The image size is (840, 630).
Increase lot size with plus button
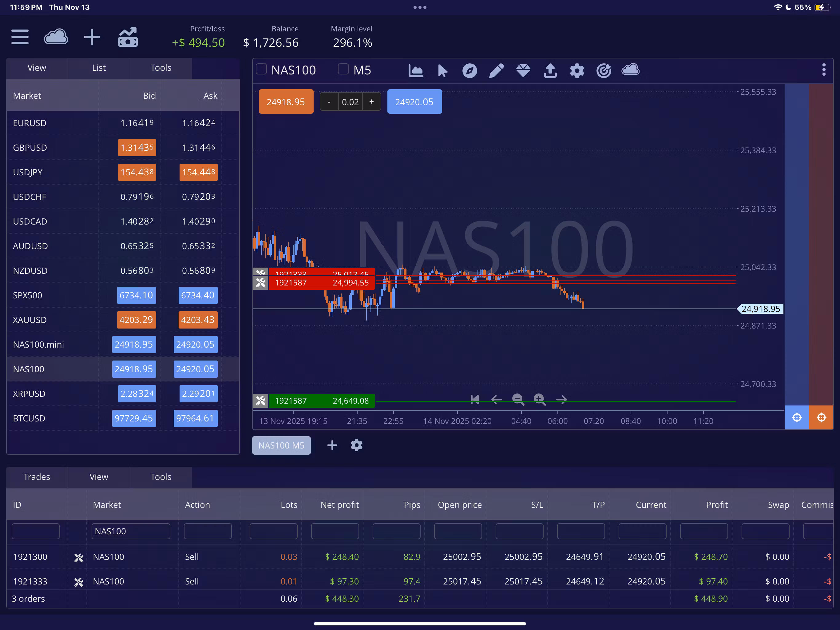coord(372,102)
